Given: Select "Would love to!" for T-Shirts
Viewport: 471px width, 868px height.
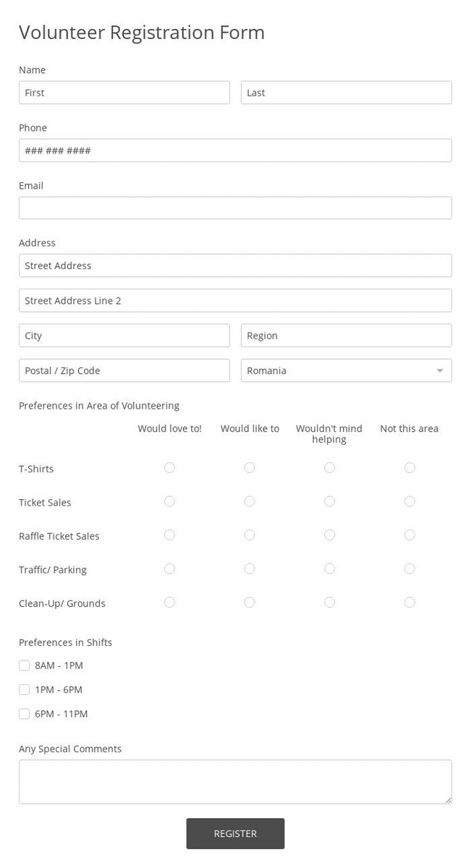Looking at the screenshot, I should (x=169, y=468).
